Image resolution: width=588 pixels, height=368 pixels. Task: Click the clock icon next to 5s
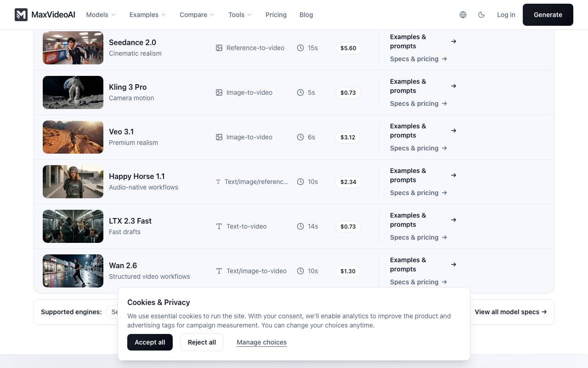tap(300, 92)
